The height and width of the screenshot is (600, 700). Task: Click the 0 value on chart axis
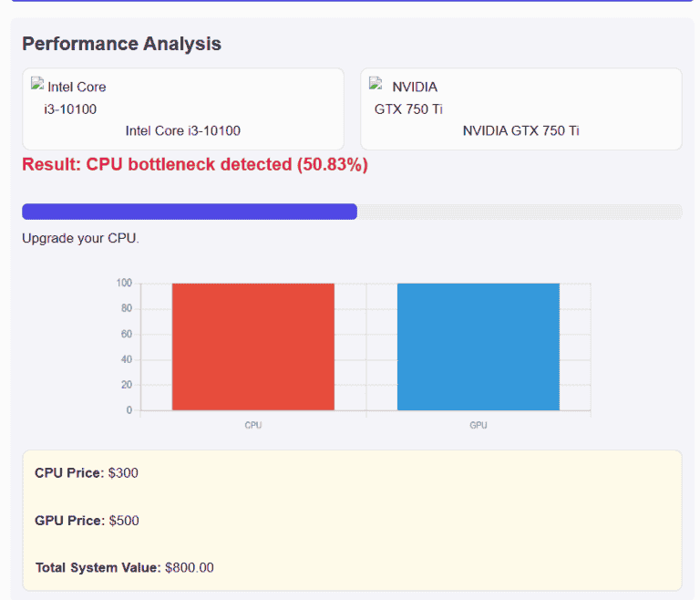click(x=129, y=410)
